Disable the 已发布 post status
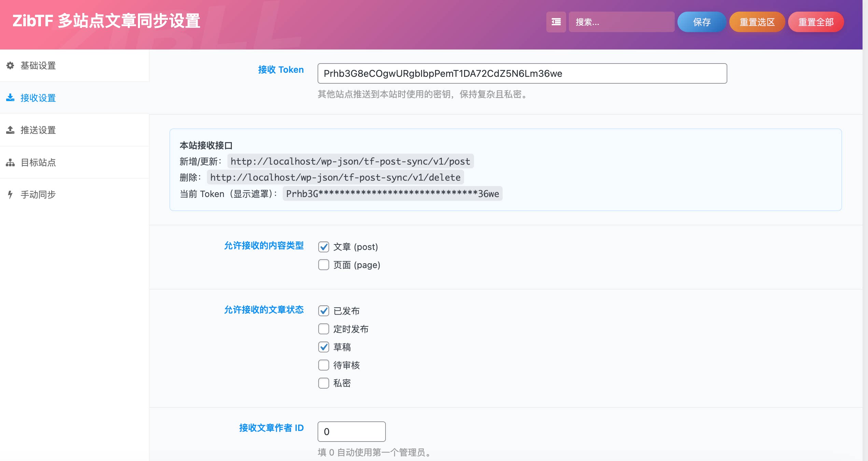 click(x=323, y=311)
